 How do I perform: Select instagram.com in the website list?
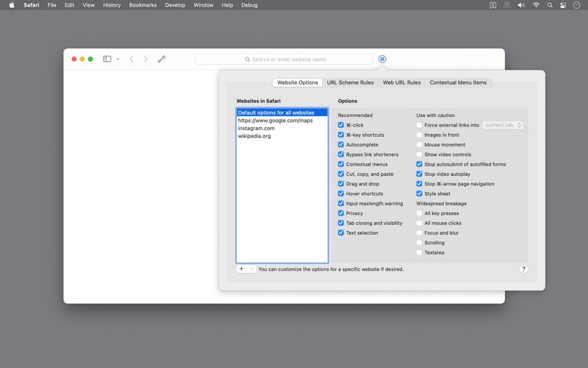282,128
